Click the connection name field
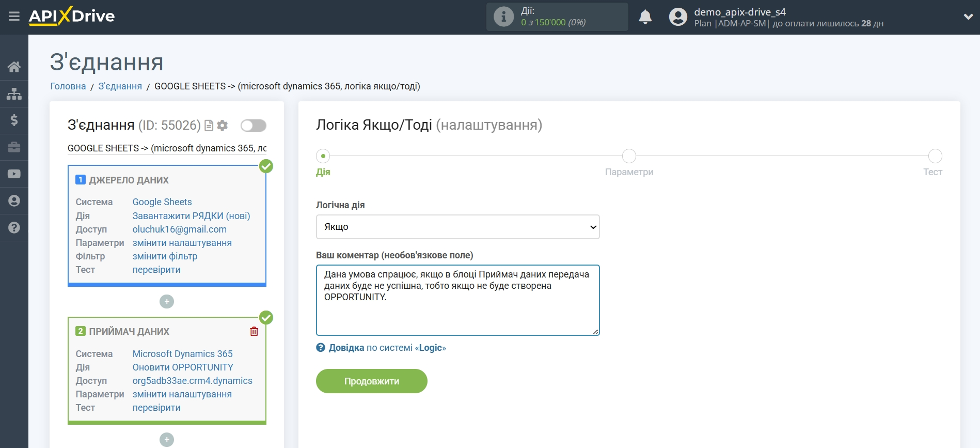The width and height of the screenshot is (980, 448). coord(167,148)
